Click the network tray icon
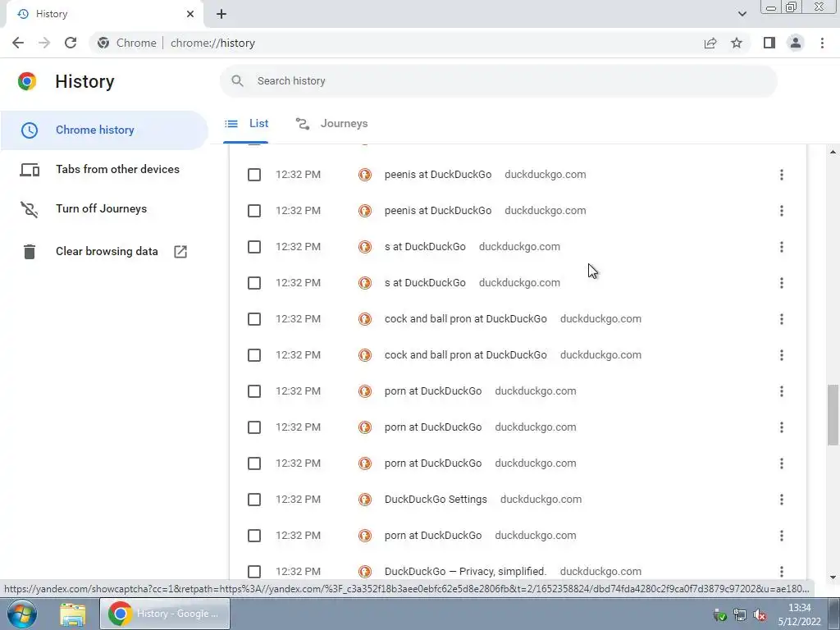840x630 pixels. 740,615
